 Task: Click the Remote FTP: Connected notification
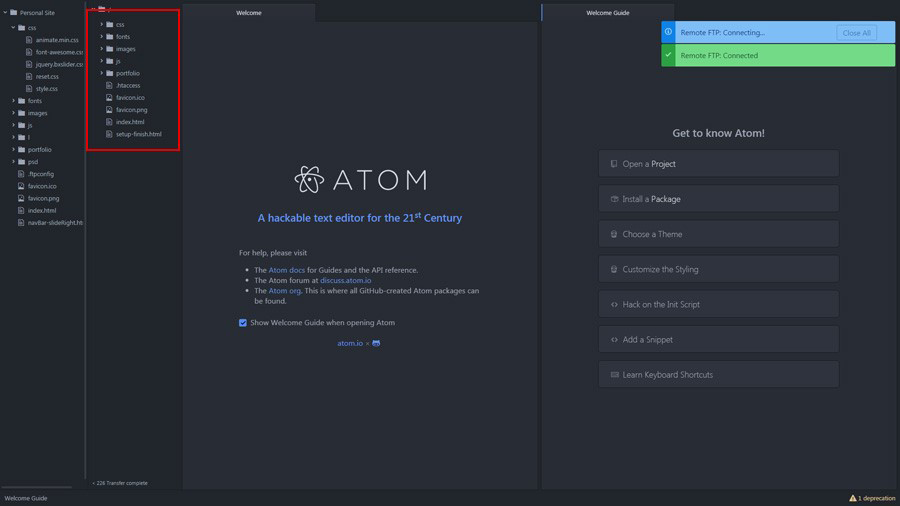click(778, 56)
